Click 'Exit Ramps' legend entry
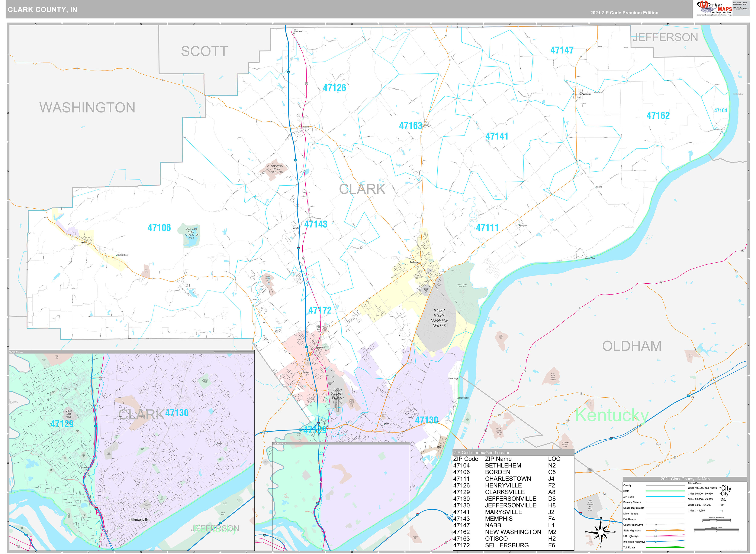This screenshot has height=554, width=756. pyautogui.click(x=630, y=519)
